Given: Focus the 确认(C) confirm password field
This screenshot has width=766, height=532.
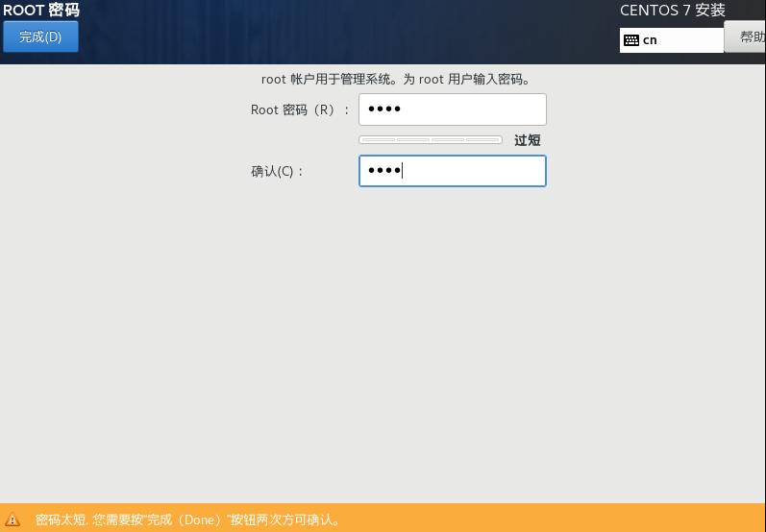Looking at the screenshot, I should pos(453,171).
